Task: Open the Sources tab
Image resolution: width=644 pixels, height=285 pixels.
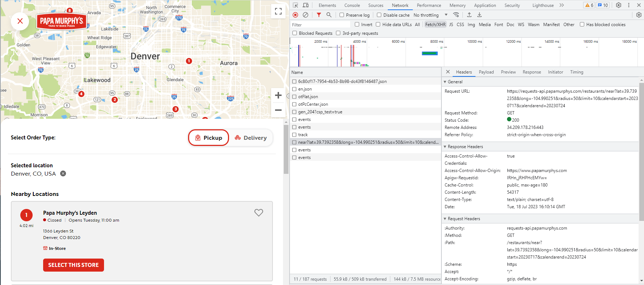Action: coord(375,5)
